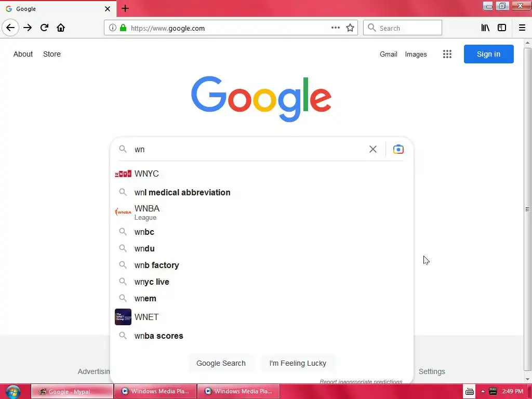
Task: Click the page vertical scrollbar
Action: (527, 209)
